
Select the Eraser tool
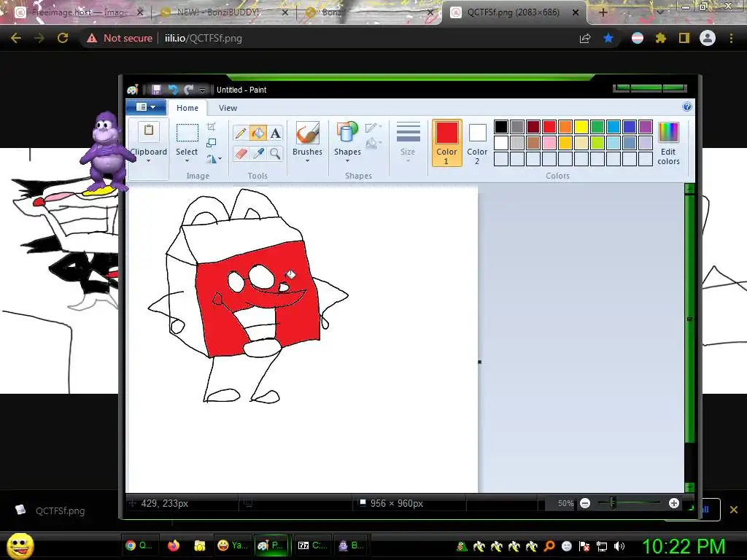pyautogui.click(x=241, y=153)
